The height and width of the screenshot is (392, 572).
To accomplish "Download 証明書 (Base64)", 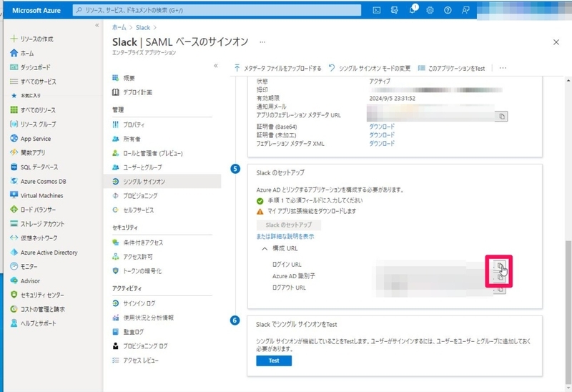I will click(x=382, y=127).
